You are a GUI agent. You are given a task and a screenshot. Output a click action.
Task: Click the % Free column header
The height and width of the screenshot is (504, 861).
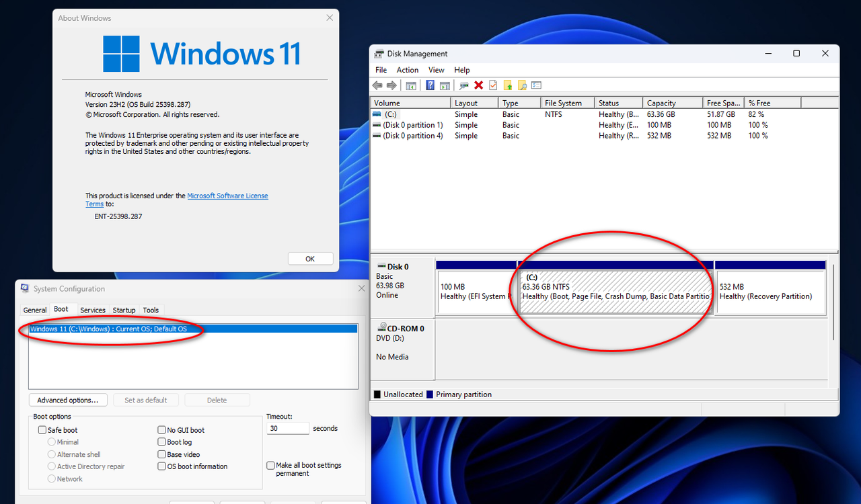772,103
